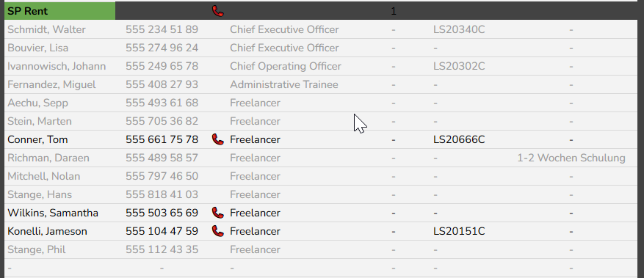
Task: Click Mitchell, Nolan phone number 555 797 46 50
Action: [x=162, y=176]
